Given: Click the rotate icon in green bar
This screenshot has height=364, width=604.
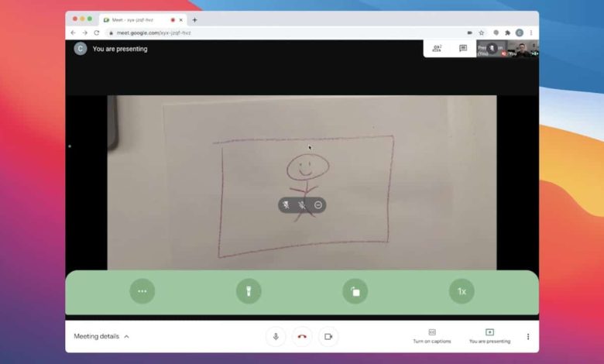Looking at the screenshot, I should [x=355, y=291].
